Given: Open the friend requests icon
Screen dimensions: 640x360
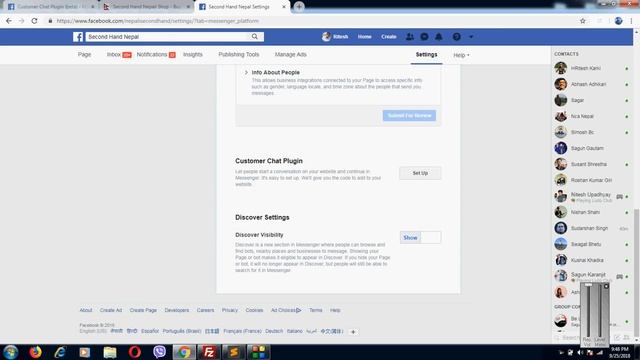Looking at the screenshot, I should pyautogui.click(x=409, y=37).
